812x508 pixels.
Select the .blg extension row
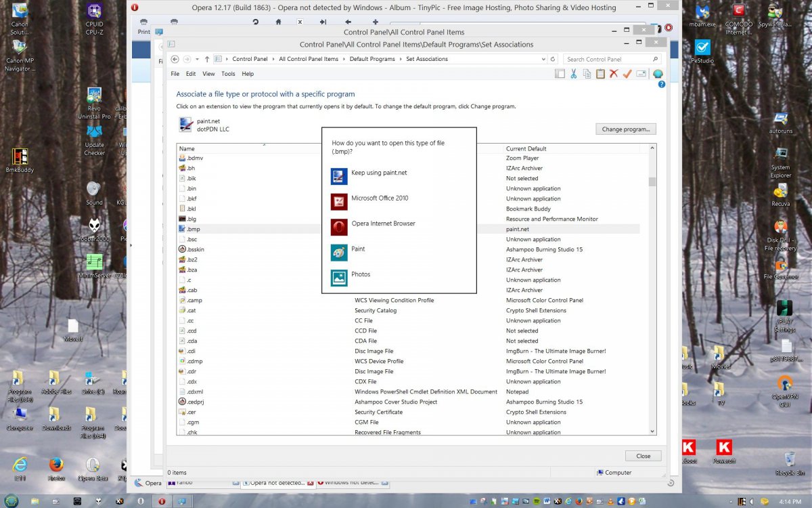[408, 219]
